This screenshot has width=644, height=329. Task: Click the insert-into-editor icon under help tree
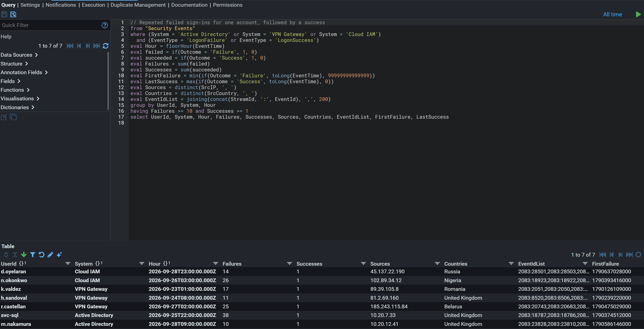(x=4, y=117)
